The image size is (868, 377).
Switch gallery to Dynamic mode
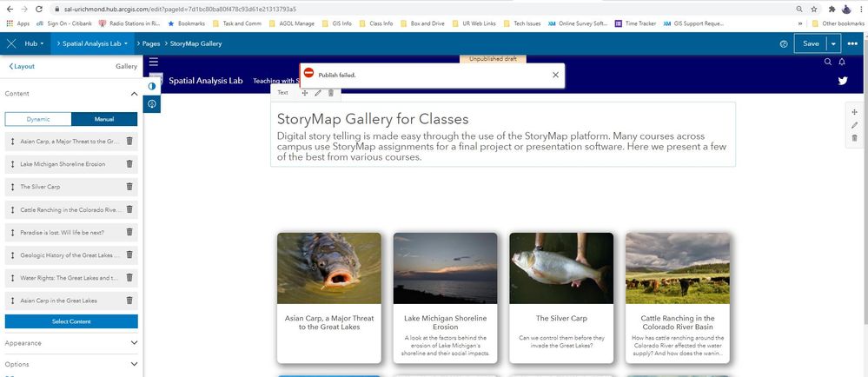(x=38, y=119)
